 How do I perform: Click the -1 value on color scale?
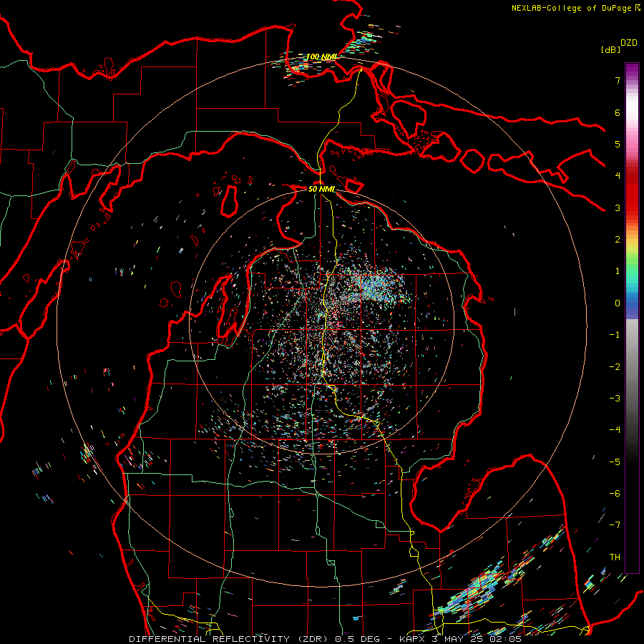pos(615,335)
